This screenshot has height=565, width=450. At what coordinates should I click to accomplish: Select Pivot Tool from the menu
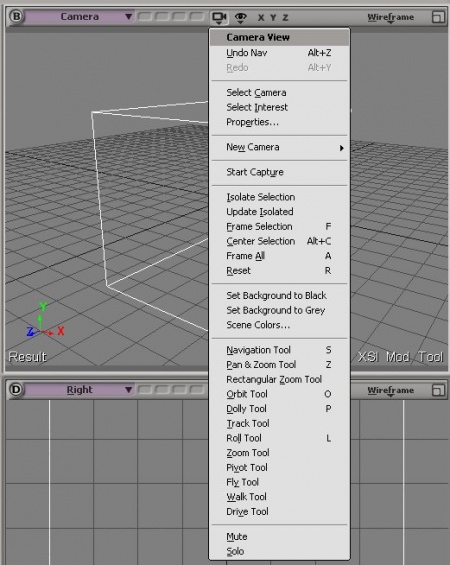pos(279,468)
